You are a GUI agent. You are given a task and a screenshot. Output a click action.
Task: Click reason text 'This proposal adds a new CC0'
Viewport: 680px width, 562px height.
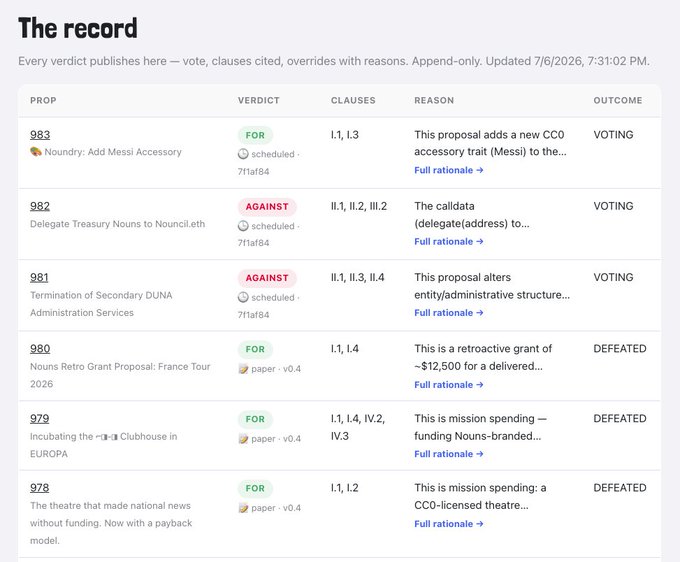click(x=489, y=135)
